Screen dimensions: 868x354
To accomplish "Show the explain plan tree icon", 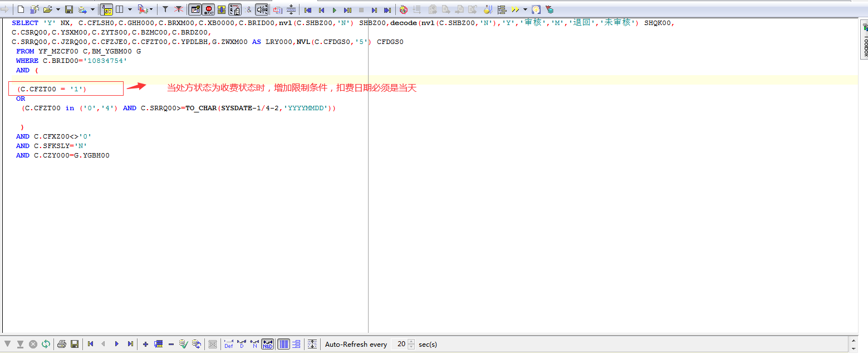I will coord(502,9).
